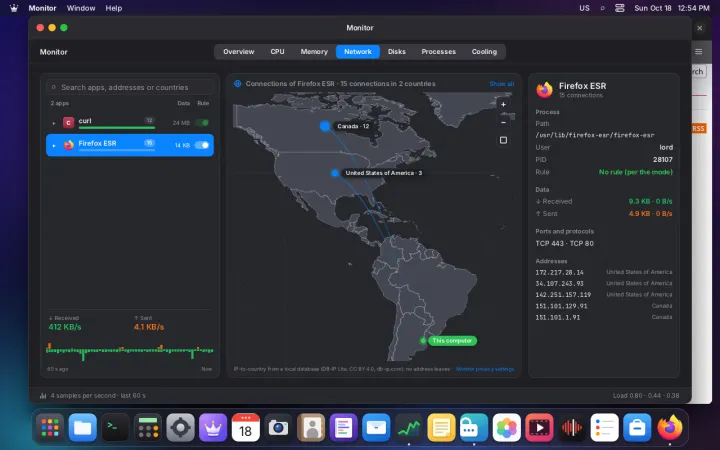Open the Camera app in dock
Image resolution: width=720 pixels, height=450 pixels.
pos(278,428)
